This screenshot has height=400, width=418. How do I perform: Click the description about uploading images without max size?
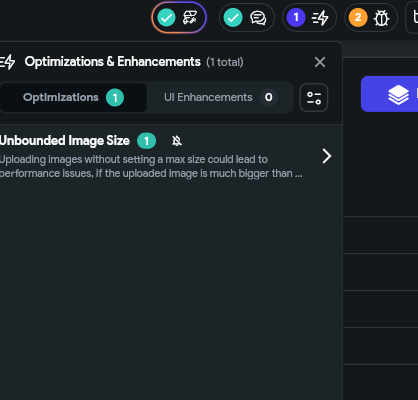tap(151, 166)
